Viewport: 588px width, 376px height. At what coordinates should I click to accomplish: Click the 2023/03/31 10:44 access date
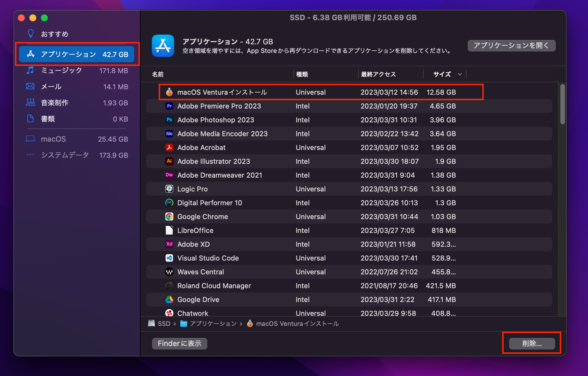point(389,217)
